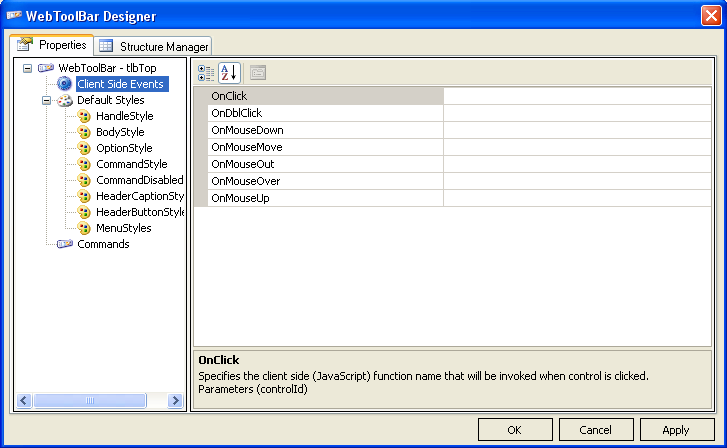Click the Apply button
The image size is (727, 448).
pos(675,429)
